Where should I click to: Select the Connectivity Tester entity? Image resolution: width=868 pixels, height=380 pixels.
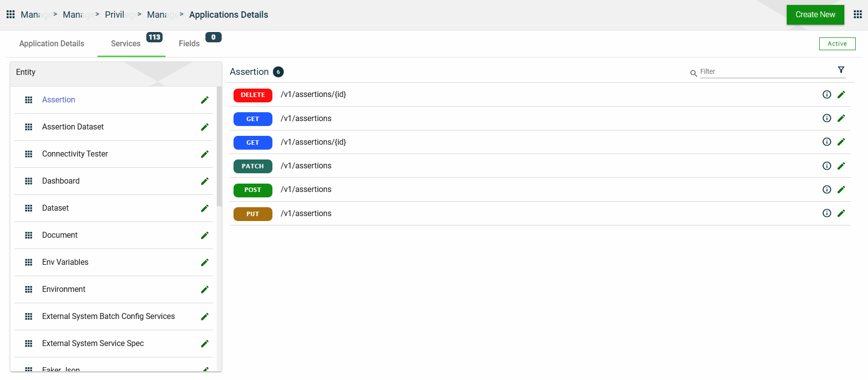[75, 154]
